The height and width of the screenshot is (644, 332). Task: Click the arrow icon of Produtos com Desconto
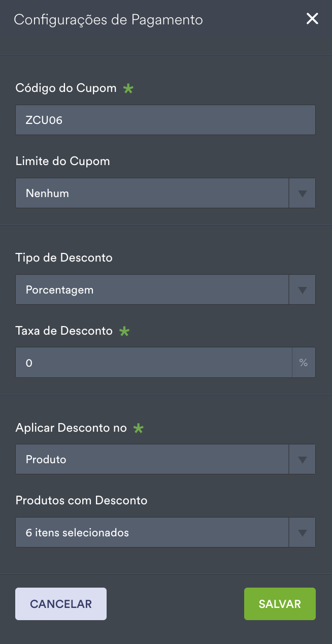pyautogui.click(x=303, y=533)
